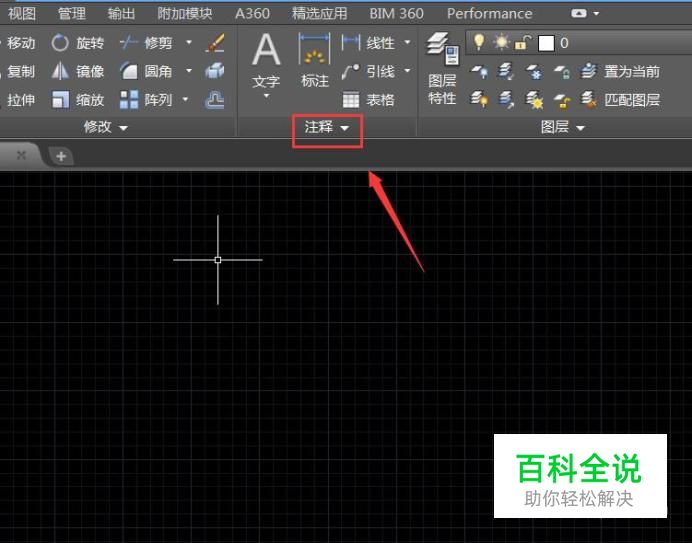Click the Erase tool icon
Viewport: 692px width, 543px height.
click(x=215, y=43)
